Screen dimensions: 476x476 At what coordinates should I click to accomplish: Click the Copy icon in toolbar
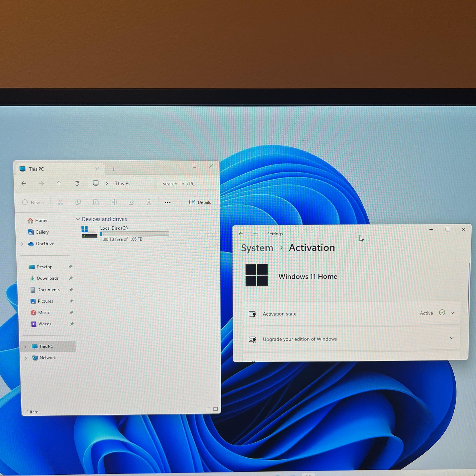point(78,202)
